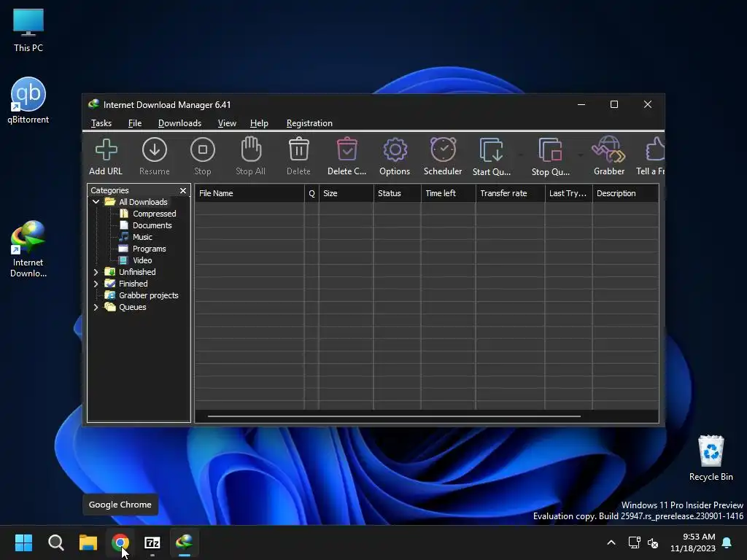This screenshot has height=560, width=747.
Task: Sort by Transfer rate column header
Action: (x=510, y=193)
